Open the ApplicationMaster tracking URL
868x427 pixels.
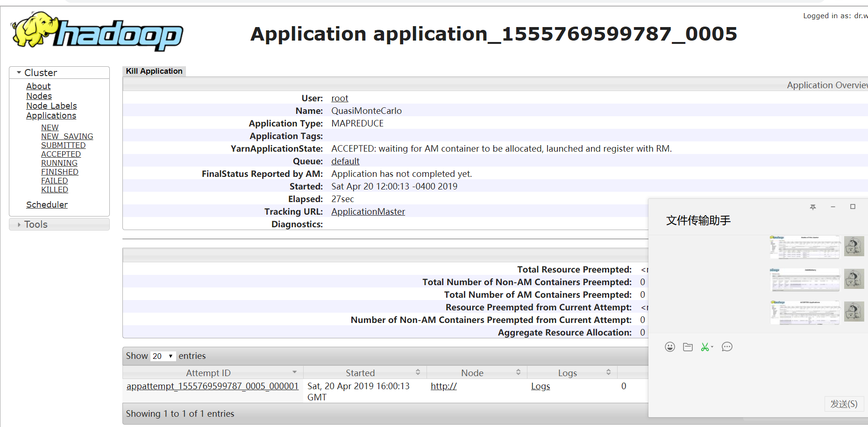[x=368, y=211]
